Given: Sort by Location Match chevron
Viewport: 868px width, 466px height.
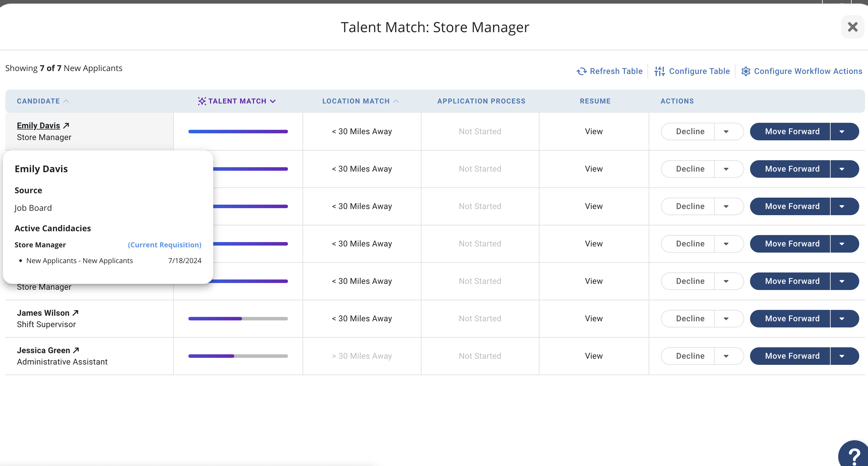Looking at the screenshot, I should pyautogui.click(x=396, y=101).
